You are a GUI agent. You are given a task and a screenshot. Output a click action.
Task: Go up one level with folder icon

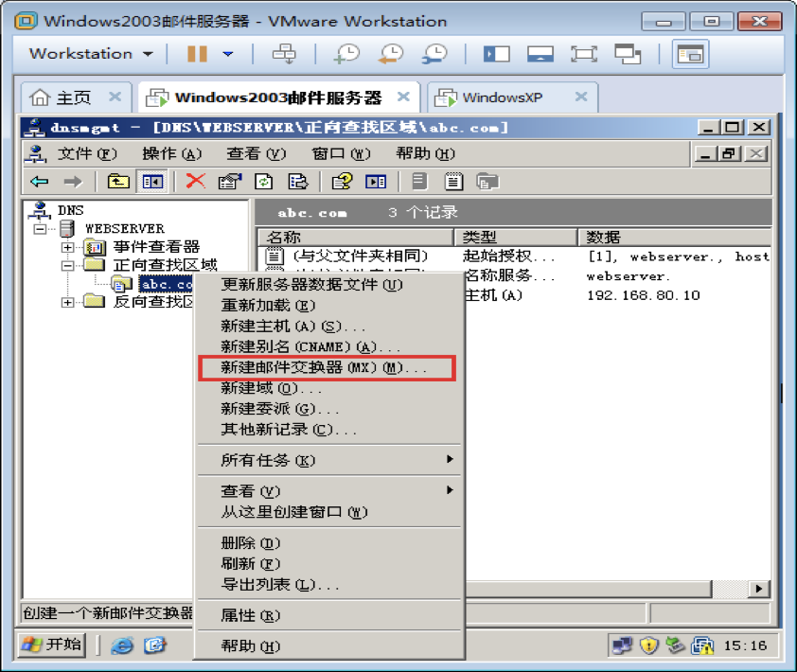tap(118, 181)
